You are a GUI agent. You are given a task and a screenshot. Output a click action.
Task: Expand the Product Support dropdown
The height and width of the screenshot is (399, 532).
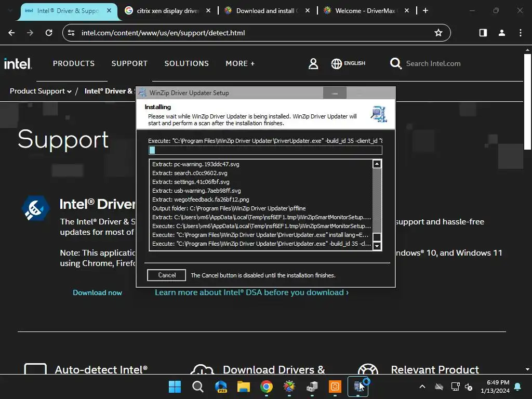(x=41, y=91)
